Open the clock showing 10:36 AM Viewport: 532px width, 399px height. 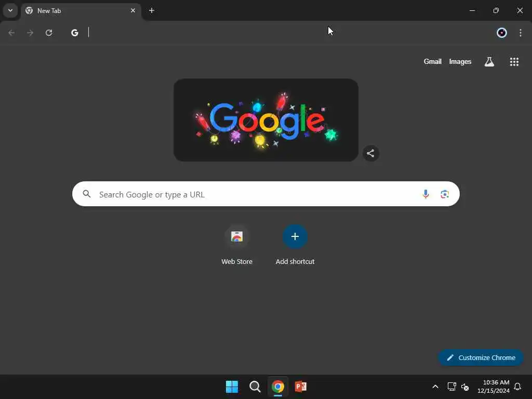pyautogui.click(x=494, y=387)
